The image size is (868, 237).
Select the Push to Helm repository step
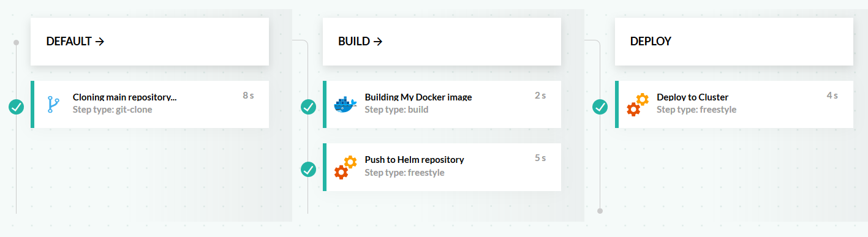(442, 167)
